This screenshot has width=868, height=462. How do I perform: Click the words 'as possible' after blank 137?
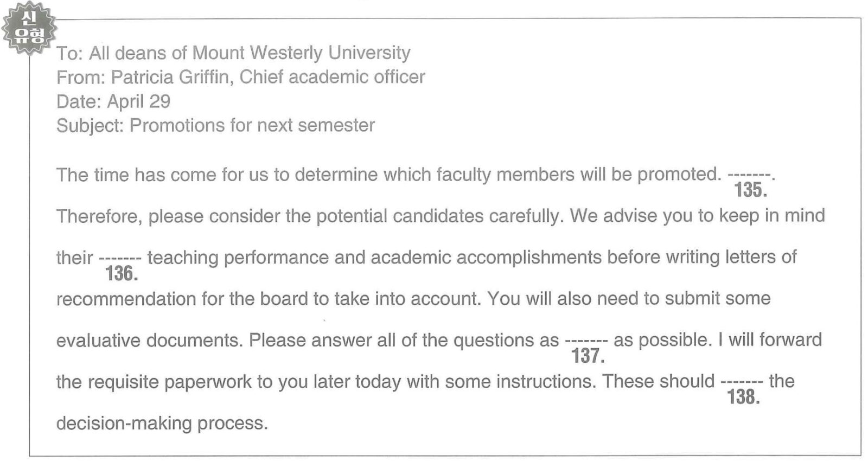pyautogui.click(x=662, y=341)
